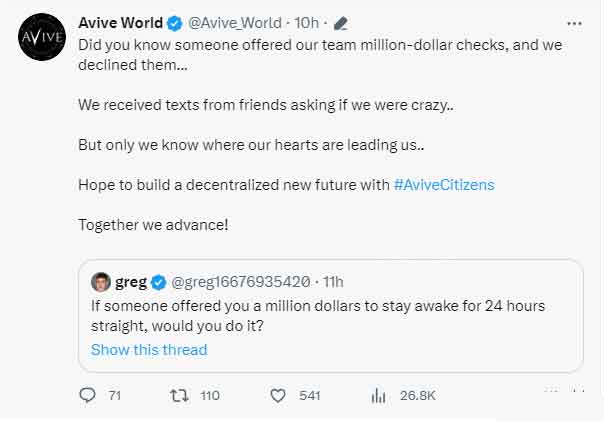This screenshot has height=421, width=604.
Task: Open the #AviveCitizens hashtag
Action: 444,185
